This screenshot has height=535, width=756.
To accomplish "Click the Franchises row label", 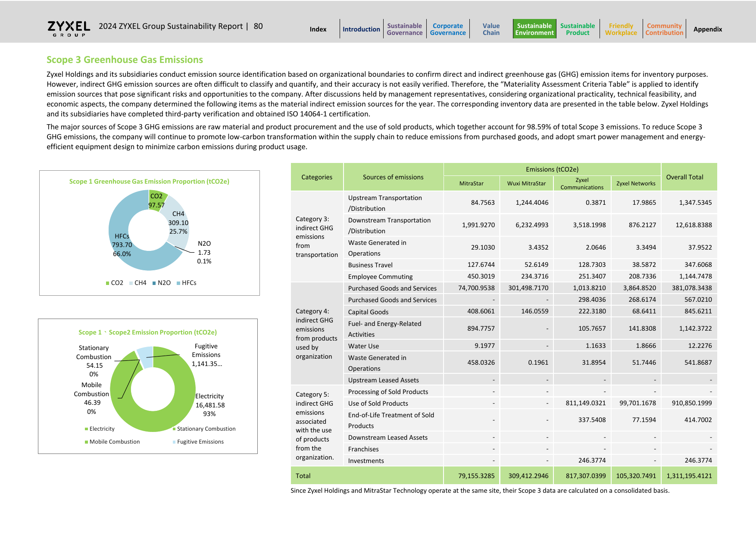I will [363, 449].
